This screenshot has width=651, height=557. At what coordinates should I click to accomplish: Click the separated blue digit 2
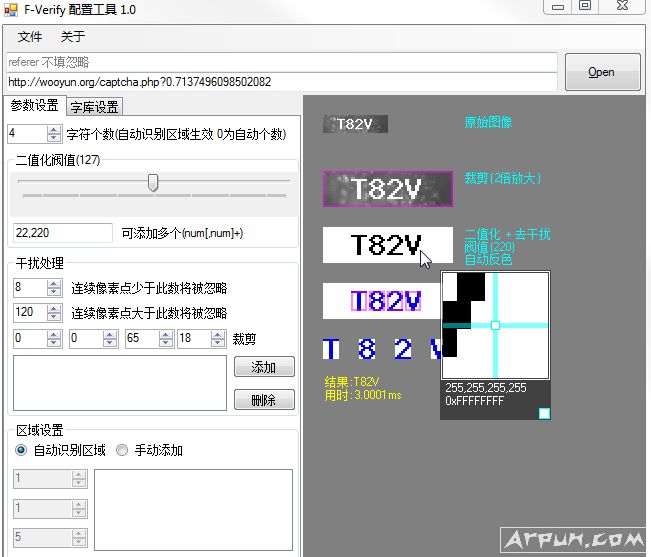pos(403,349)
